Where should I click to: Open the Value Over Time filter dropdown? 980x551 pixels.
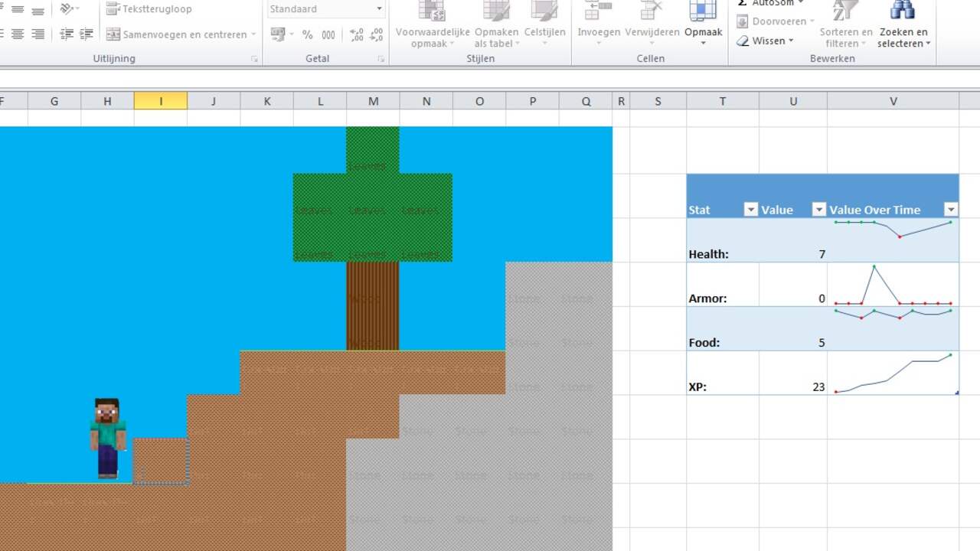pos(951,208)
